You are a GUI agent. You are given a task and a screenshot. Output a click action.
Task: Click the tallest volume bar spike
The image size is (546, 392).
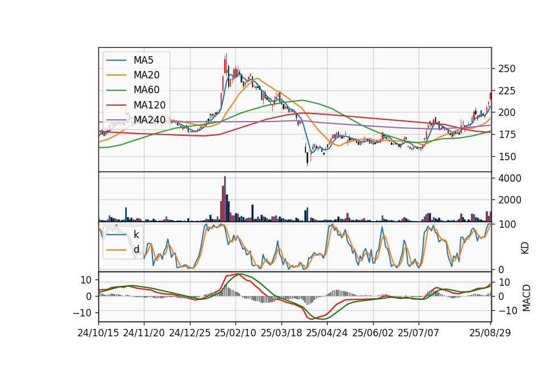(x=225, y=199)
